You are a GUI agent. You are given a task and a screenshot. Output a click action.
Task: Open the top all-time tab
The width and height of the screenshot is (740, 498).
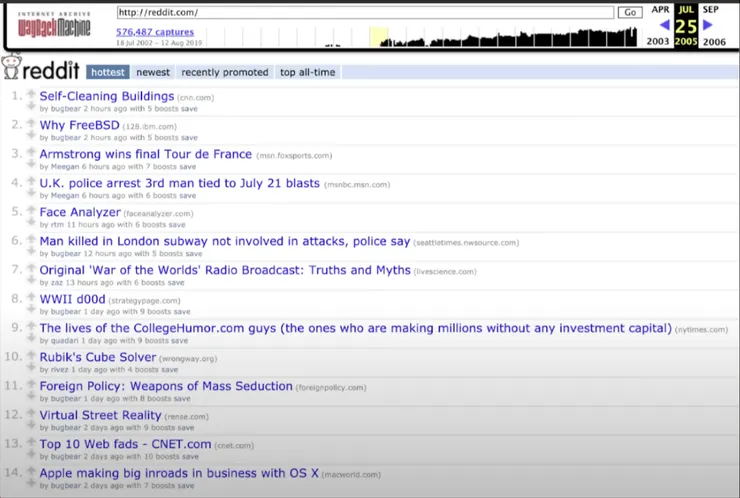308,72
